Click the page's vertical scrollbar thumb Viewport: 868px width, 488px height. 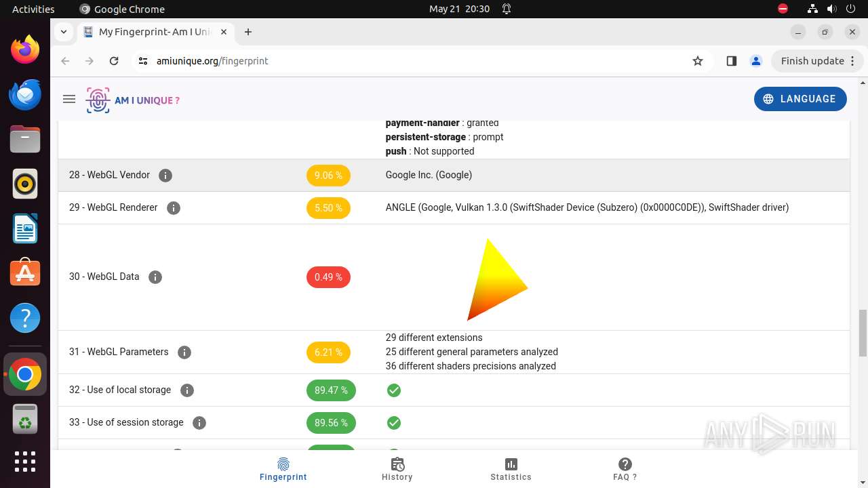[863, 332]
